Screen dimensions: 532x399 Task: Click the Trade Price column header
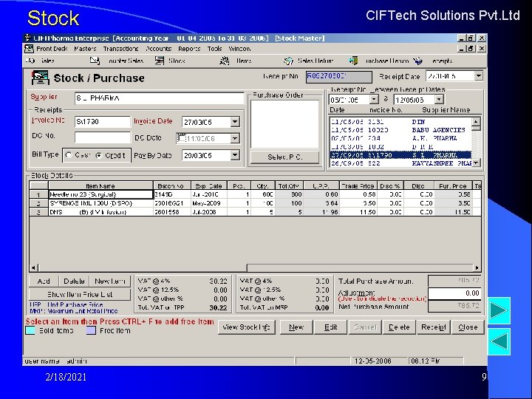pyautogui.click(x=358, y=186)
